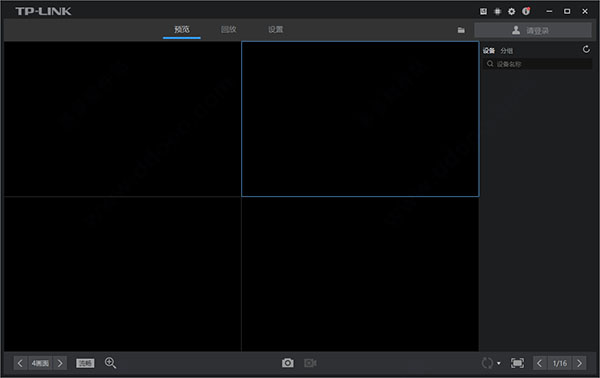The image size is (600, 378).
Task: Click the cycle patrol rotation icon
Action: (x=487, y=363)
